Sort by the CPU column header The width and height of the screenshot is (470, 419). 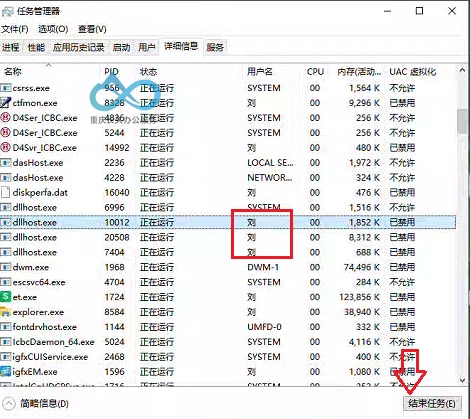click(315, 71)
